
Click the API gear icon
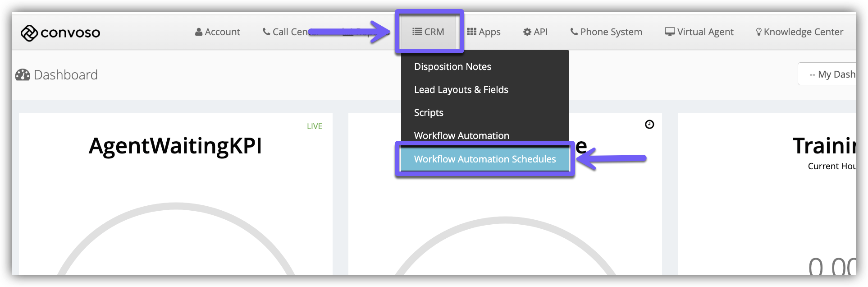tap(527, 32)
